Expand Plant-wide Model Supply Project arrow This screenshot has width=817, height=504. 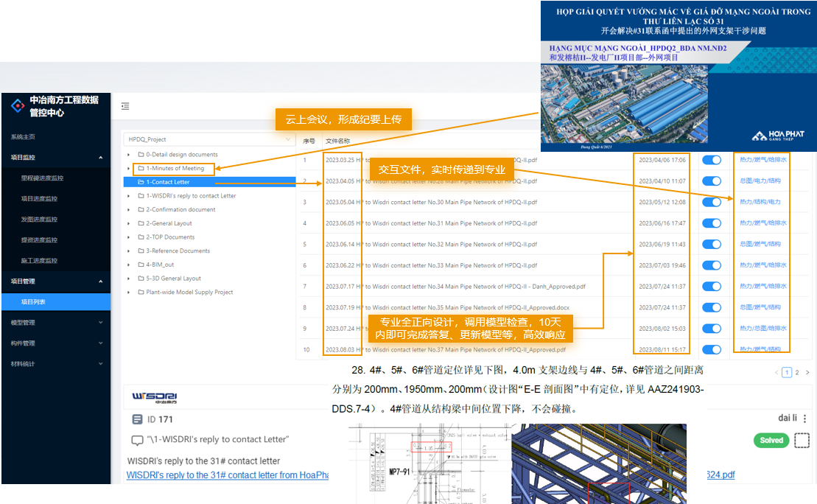pyautogui.click(x=129, y=293)
